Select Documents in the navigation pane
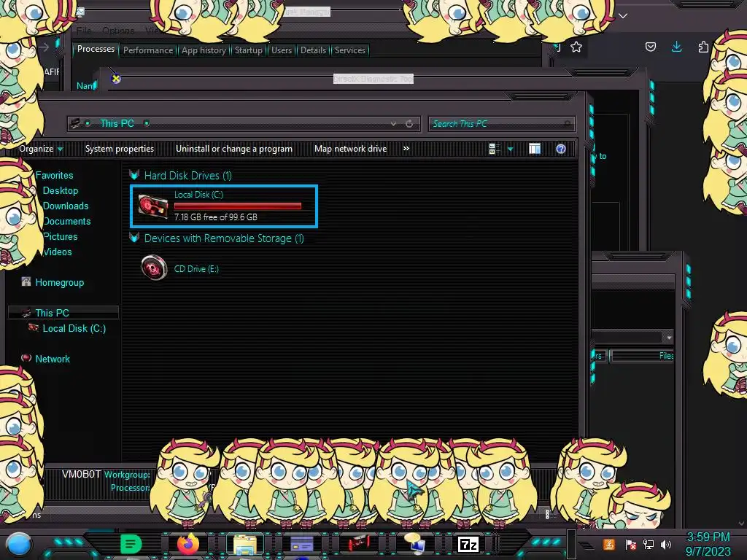Screen dimensions: 747x560 [x=66, y=221]
